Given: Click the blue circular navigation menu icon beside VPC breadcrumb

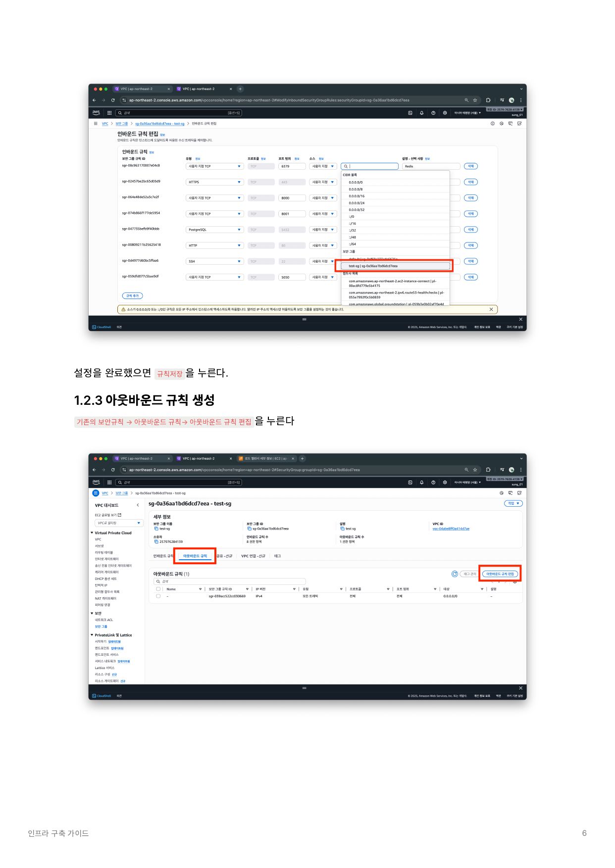Looking at the screenshot, I should click(x=96, y=493).
